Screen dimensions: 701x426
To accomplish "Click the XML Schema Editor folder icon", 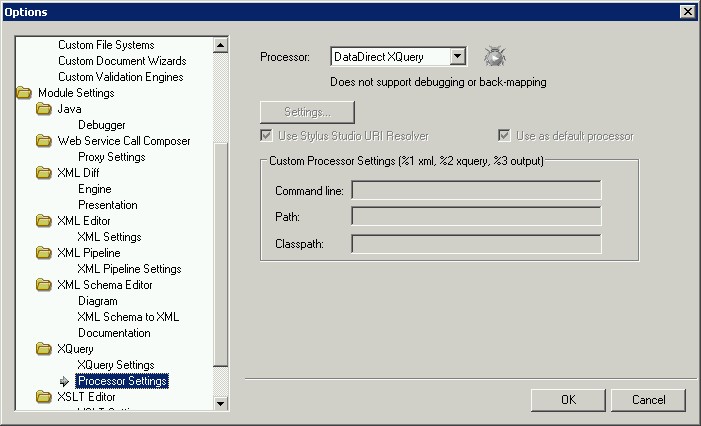I will tap(43, 285).
